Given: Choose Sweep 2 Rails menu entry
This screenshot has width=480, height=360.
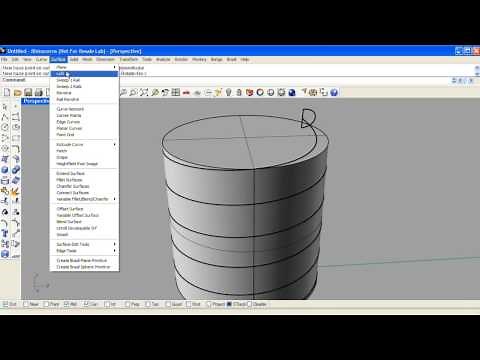Looking at the screenshot, I should point(84,86).
